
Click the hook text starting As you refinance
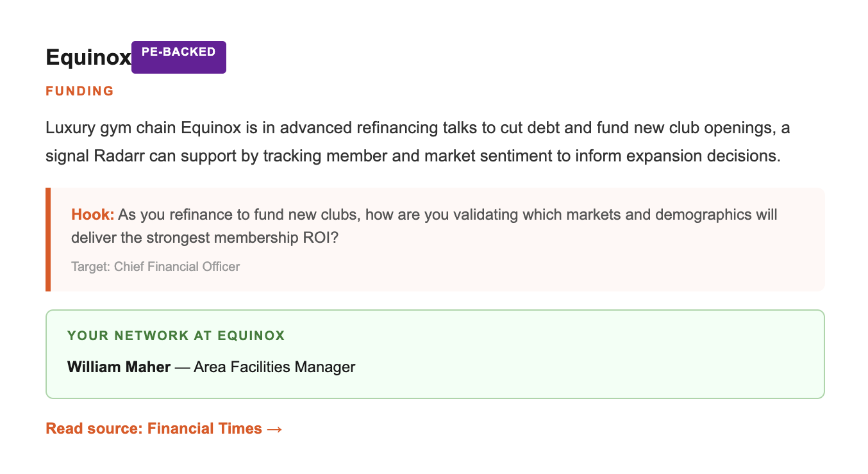point(424,225)
